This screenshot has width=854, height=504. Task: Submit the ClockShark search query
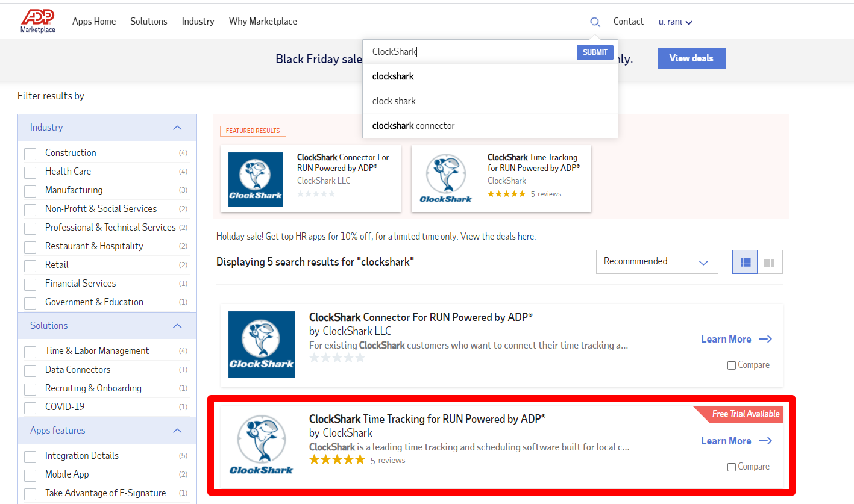(x=595, y=52)
